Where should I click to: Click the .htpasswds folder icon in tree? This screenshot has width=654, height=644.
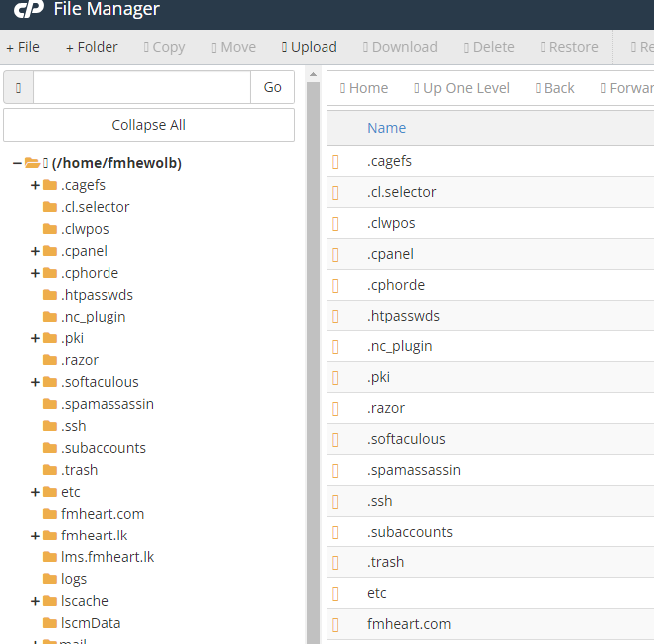click(x=50, y=295)
